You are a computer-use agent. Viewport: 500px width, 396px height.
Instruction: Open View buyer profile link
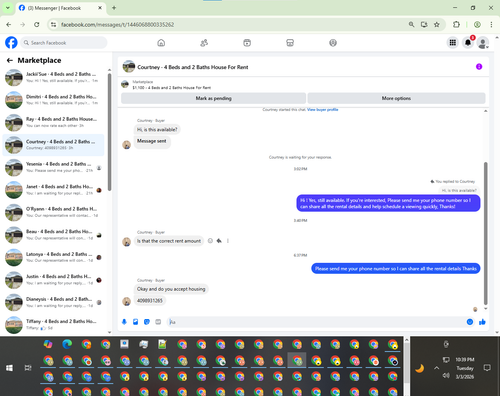click(322, 109)
